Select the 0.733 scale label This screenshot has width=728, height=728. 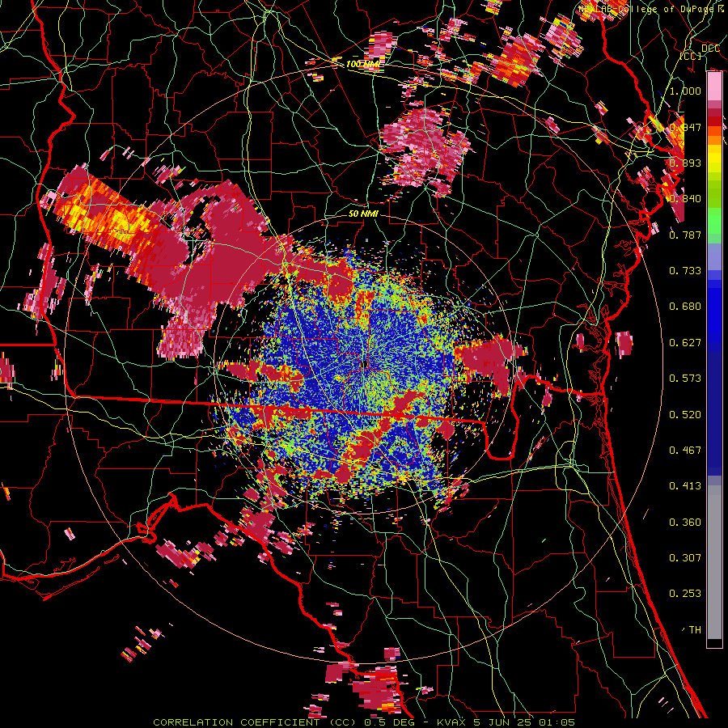685,271
